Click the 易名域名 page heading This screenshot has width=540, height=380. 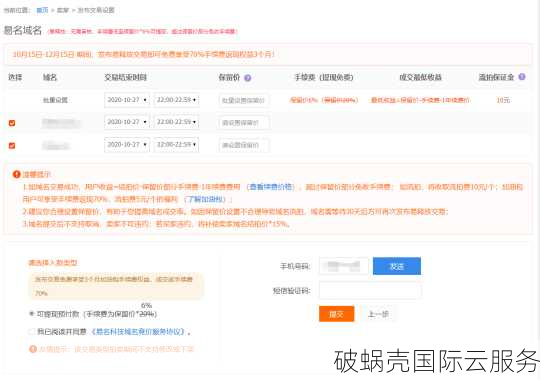(22, 30)
